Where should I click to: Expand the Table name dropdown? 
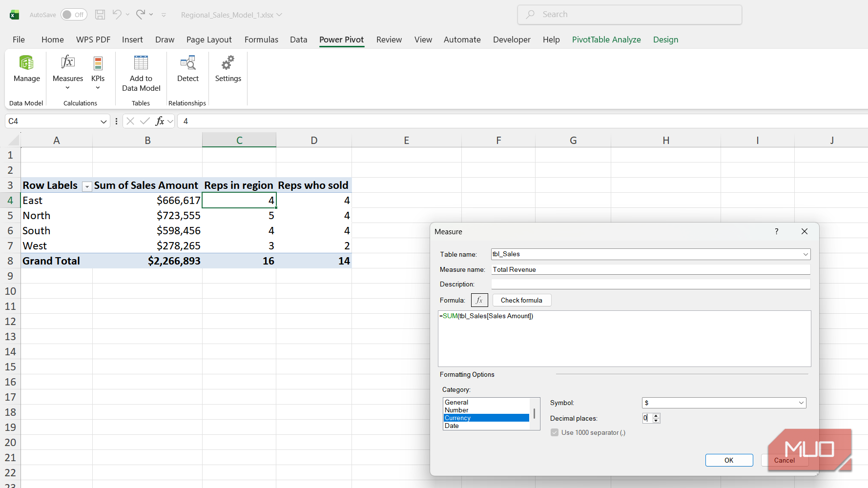point(805,254)
